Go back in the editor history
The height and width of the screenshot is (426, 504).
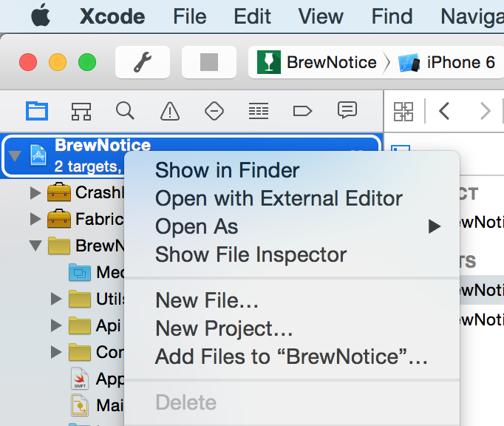pyautogui.click(x=444, y=112)
